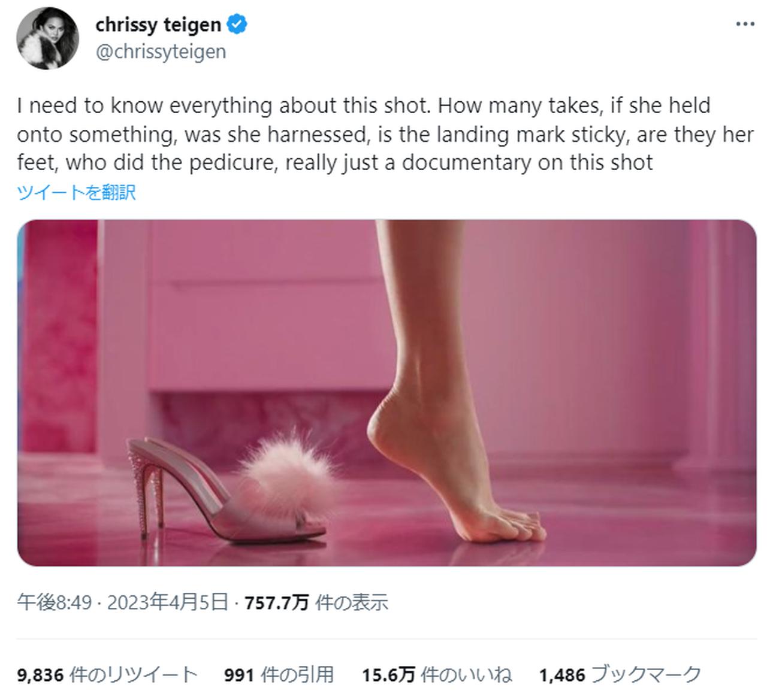Click the blue verified badge
767x700 pixels.
(x=237, y=25)
